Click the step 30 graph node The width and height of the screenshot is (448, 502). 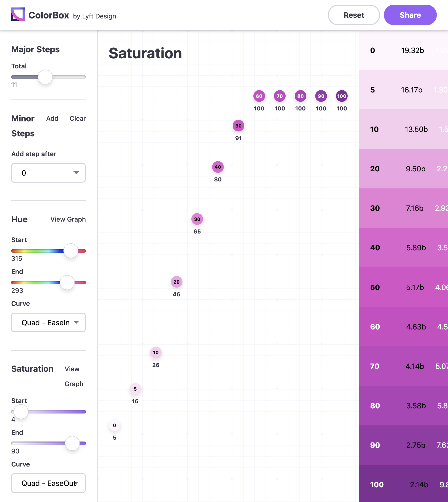point(197,219)
